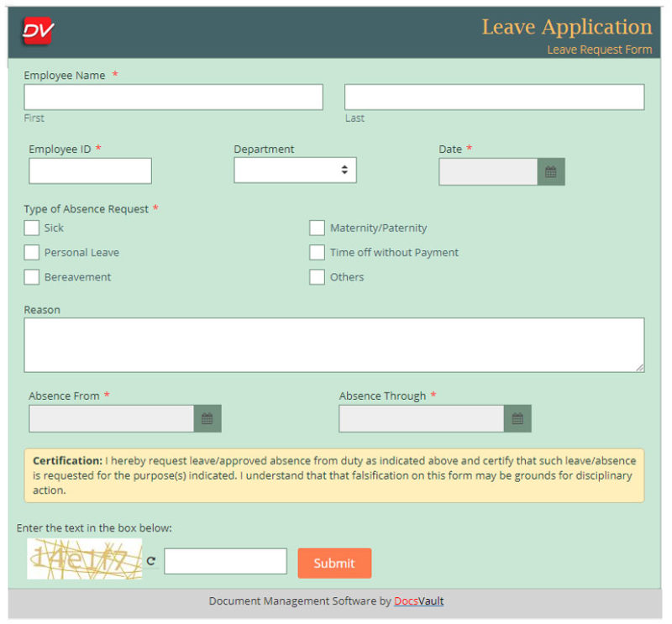Check the Others absence checkbox

coord(317,277)
